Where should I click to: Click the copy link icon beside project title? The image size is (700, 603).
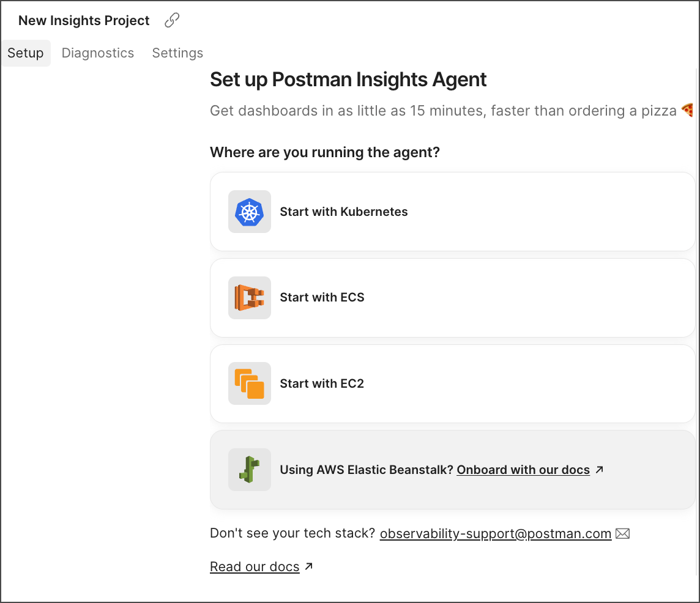(172, 21)
